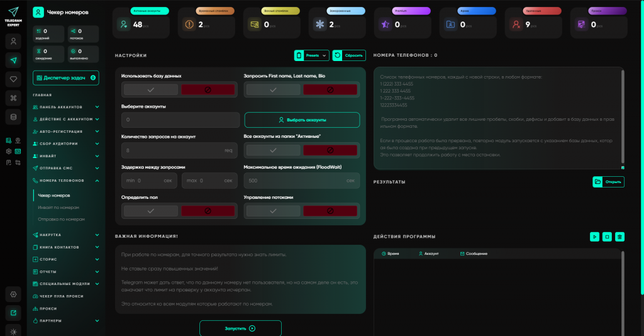644x336 pixels.
Task: Click the trash icon to clear program log
Action: 620,237
